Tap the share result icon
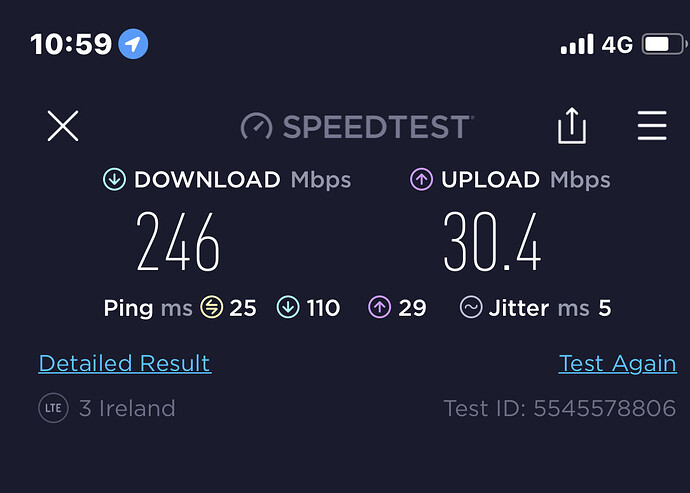690x493 pixels. (x=571, y=126)
